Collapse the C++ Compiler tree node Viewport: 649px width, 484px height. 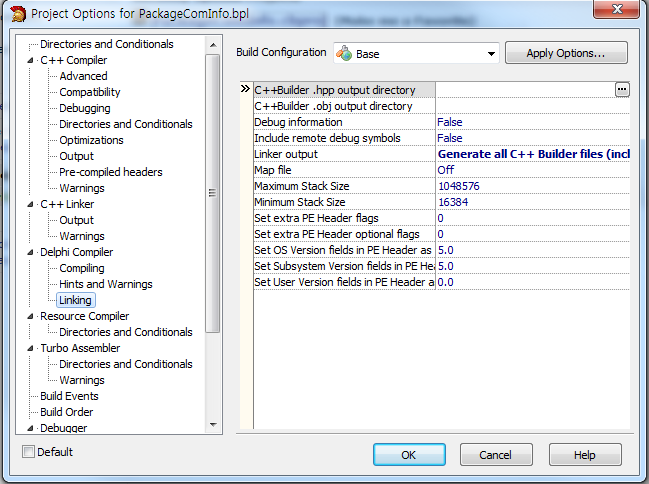point(33,60)
